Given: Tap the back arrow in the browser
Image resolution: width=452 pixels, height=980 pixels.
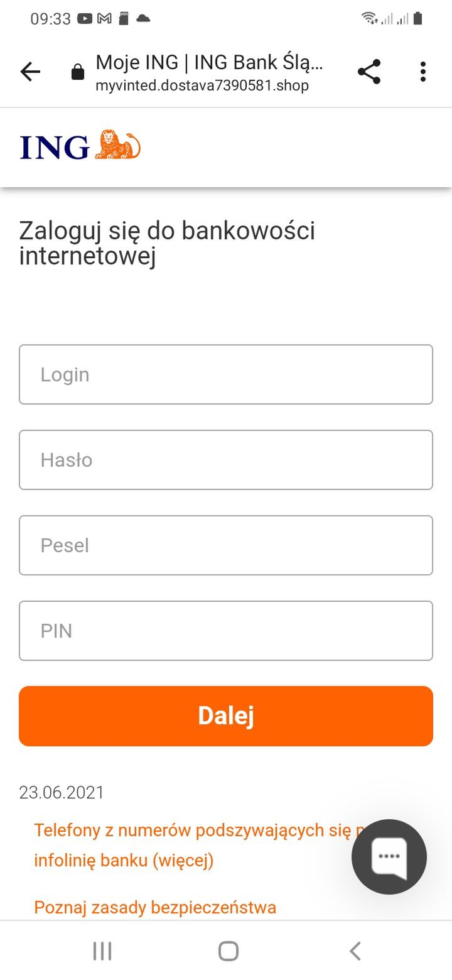Looking at the screenshot, I should [30, 71].
